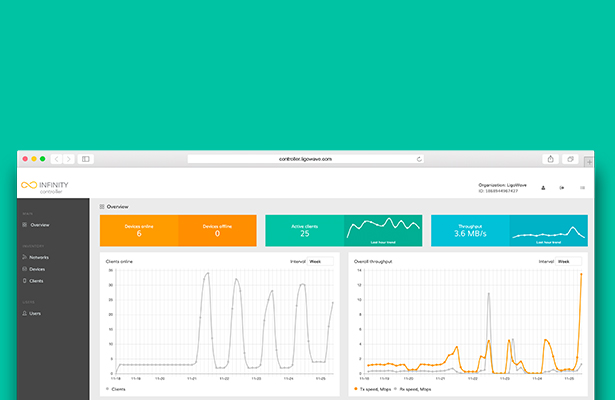The image size is (615, 400).
Task: Open Interval dropdown on Clients online chart
Action: point(321,261)
